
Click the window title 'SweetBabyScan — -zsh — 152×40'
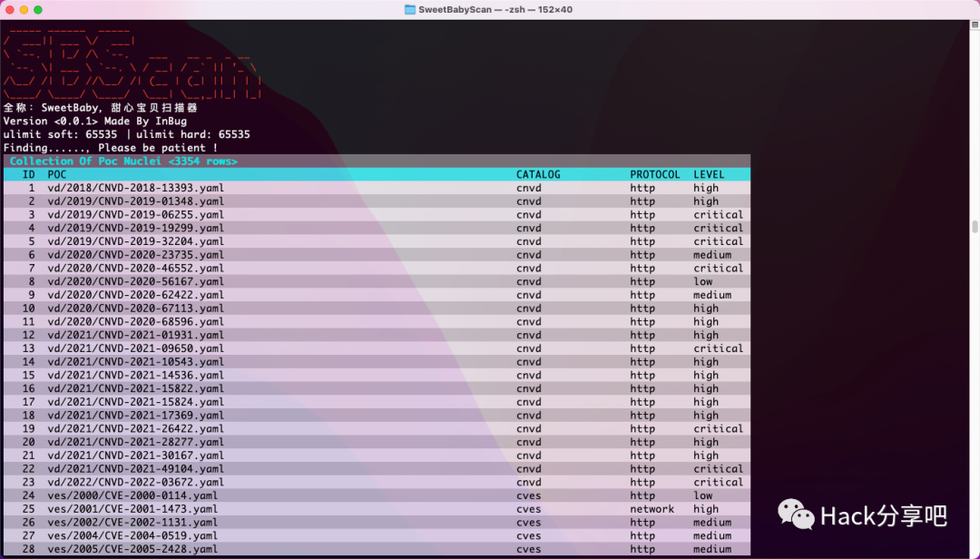(495, 9)
